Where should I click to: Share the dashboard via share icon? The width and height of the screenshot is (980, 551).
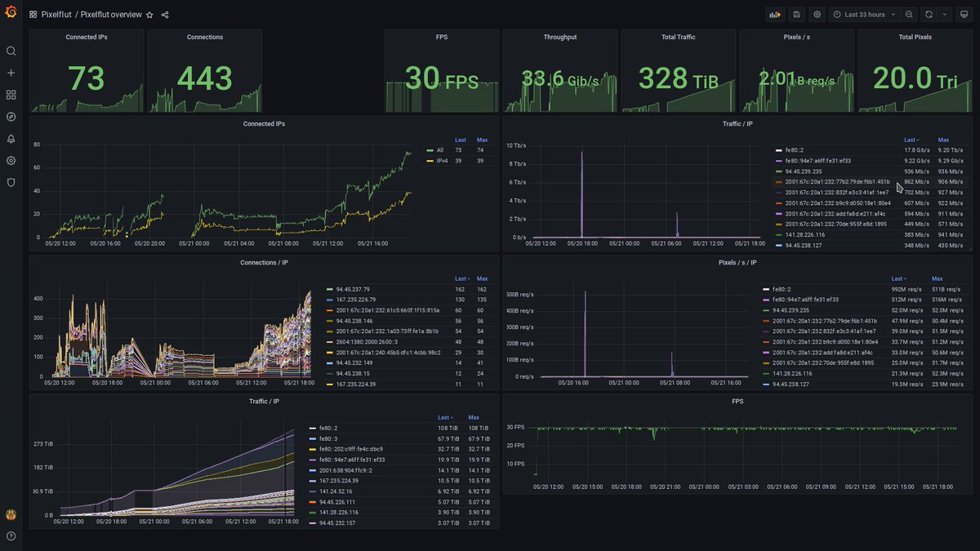[x=165, y=15]
